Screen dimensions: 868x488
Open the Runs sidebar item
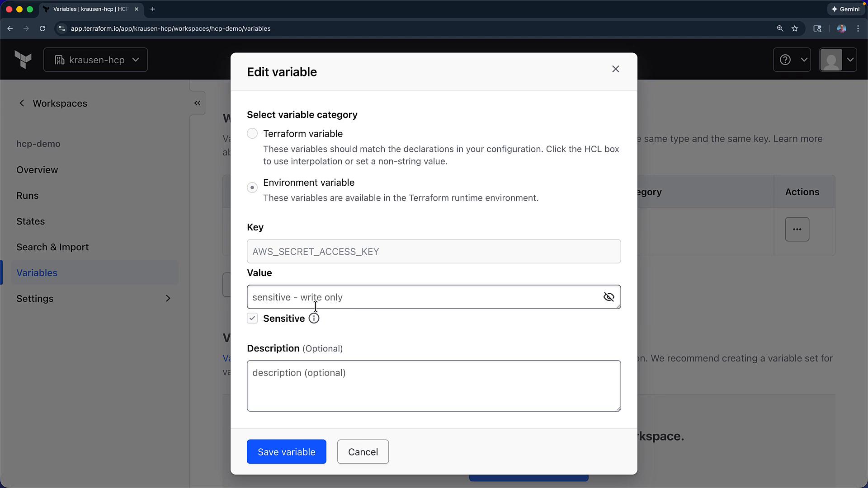pos(28,196)
